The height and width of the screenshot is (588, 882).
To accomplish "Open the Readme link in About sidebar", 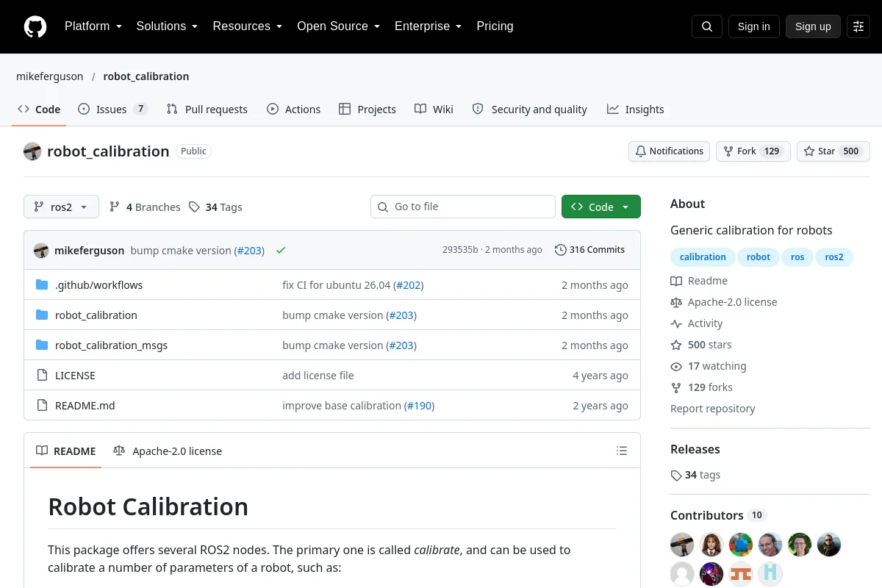I will 699,281.
